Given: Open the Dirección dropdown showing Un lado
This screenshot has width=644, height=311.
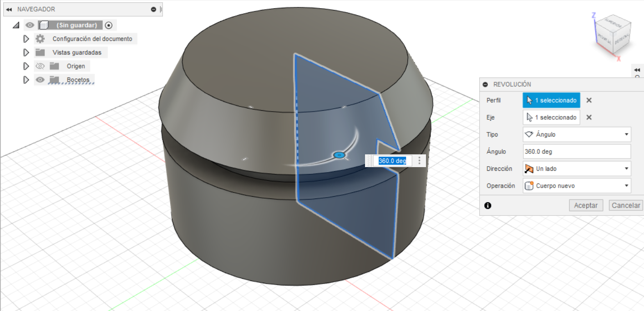Looking at the screenshot, I should coord(577,168).
